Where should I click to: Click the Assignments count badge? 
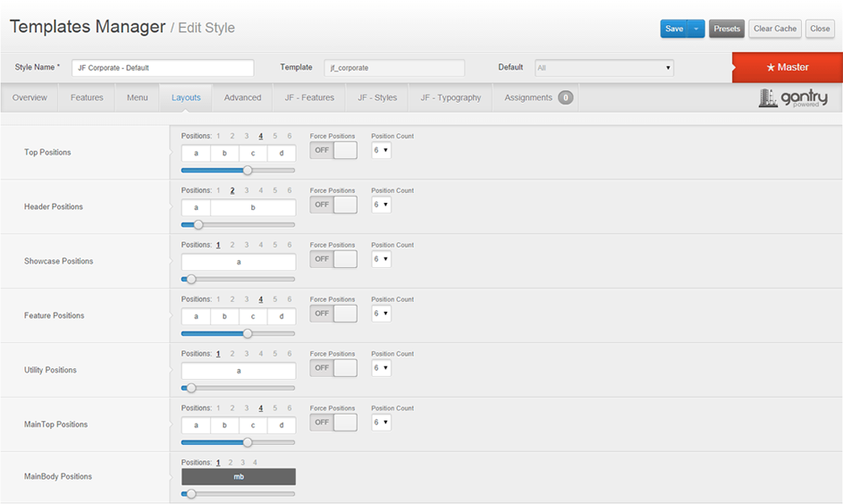point(565,98)
